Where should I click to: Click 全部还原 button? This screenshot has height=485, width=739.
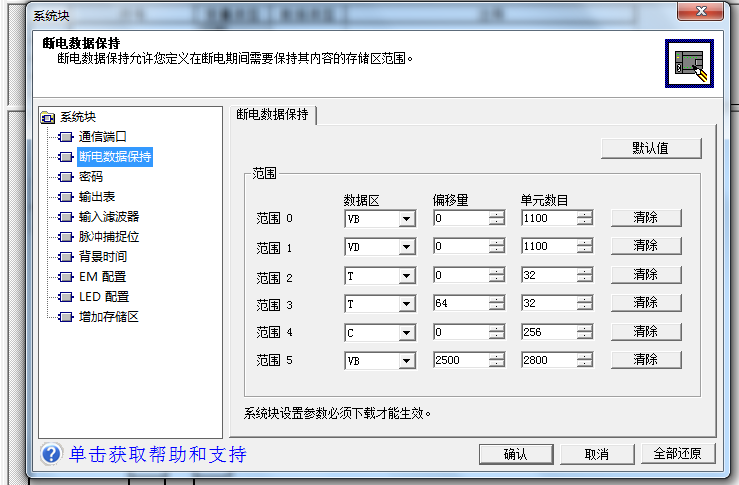pos(677,454)
